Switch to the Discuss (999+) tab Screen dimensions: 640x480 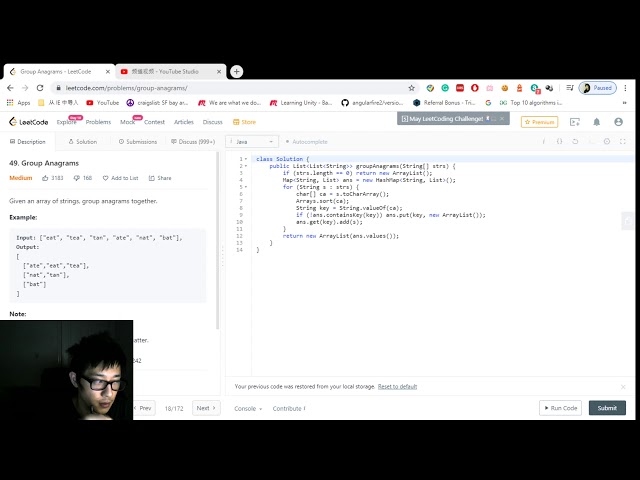(193, 142)
